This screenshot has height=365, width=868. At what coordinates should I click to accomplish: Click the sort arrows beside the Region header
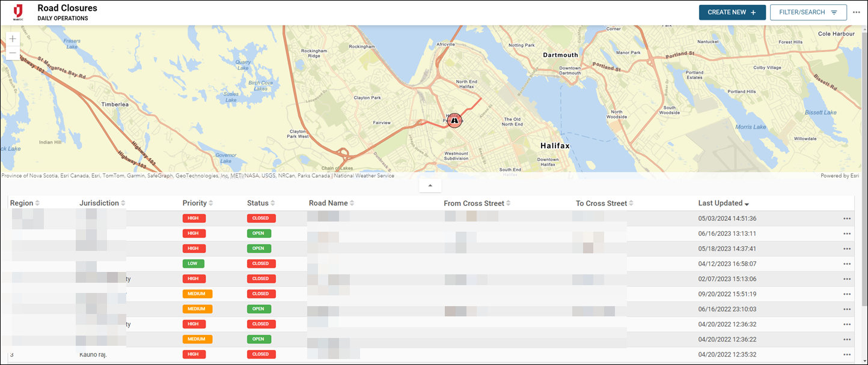click(37, 203)
